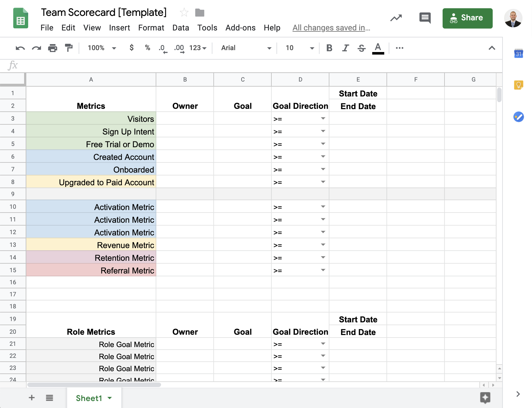Switch to the Sheet1 tab
This screenshot has height=408, width=532.
click(89, 398)
